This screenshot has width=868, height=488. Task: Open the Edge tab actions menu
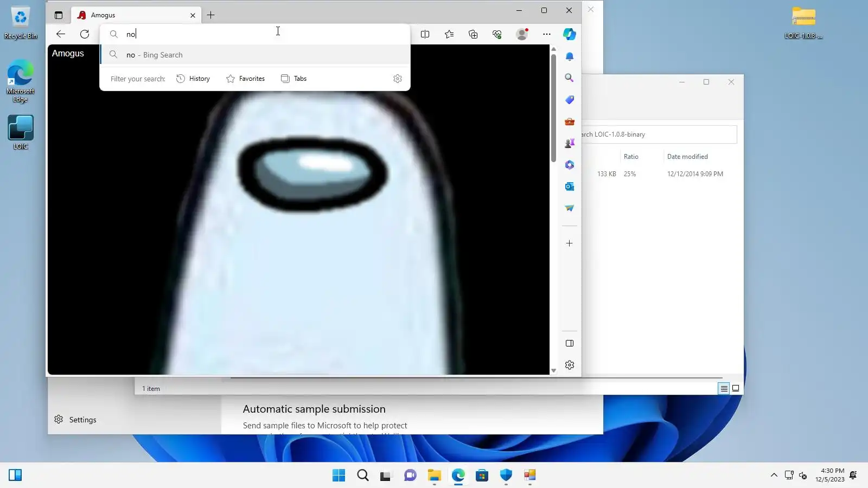click(59, 15)
